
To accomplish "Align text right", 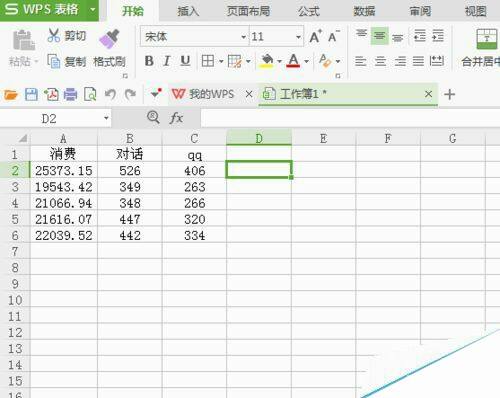I will pos(400,61).
